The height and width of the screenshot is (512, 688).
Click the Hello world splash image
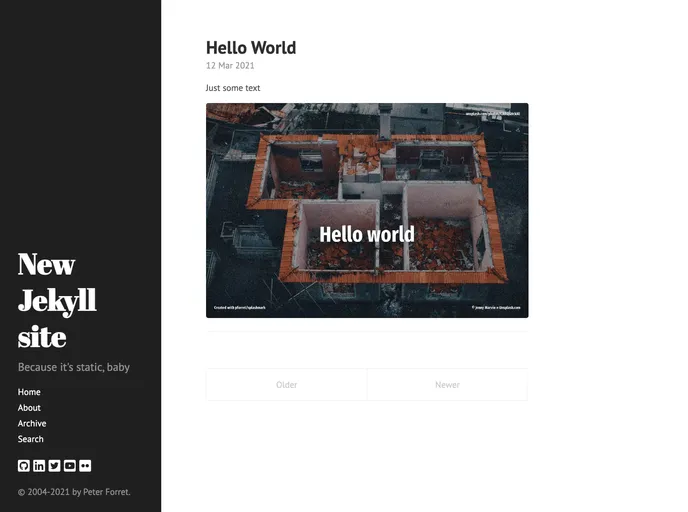click(x=367, y=210)
